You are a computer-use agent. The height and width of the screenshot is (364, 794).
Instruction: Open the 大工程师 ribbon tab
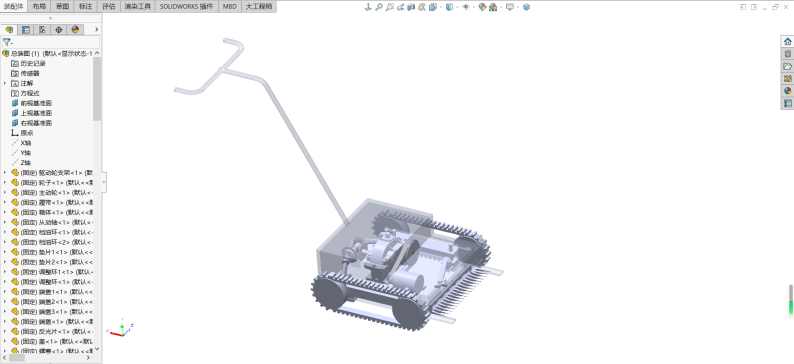(x=258, y=7)
